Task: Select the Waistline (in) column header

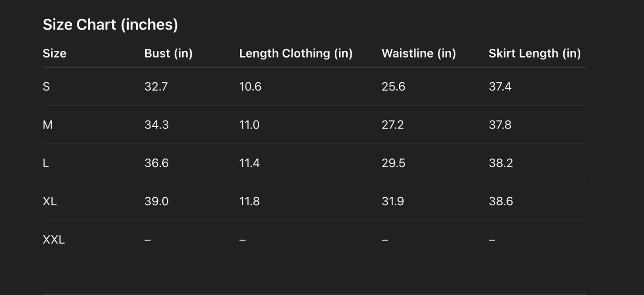Action: pos(418,54)
